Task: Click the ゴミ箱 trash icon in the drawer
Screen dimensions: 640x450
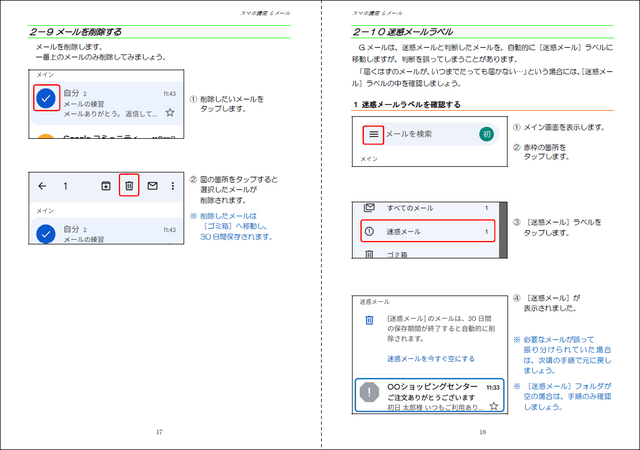Action: tap(369, 254)
